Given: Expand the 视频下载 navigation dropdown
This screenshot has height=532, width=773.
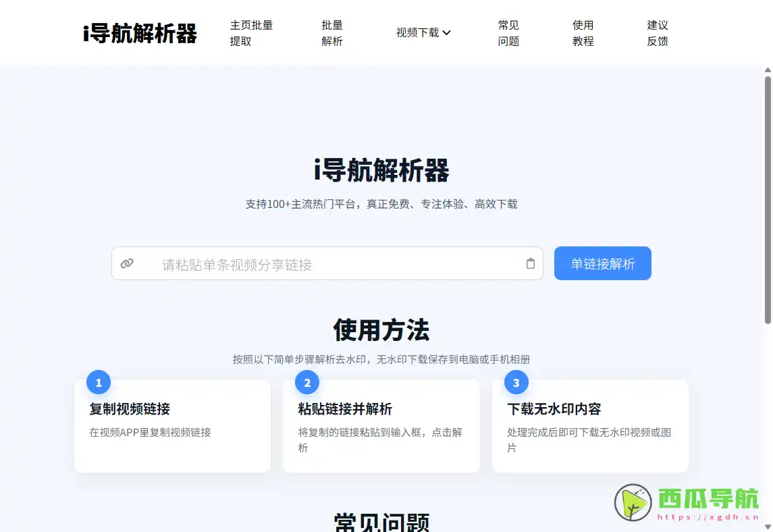Looking at the screenshot, I should (423, 32).
